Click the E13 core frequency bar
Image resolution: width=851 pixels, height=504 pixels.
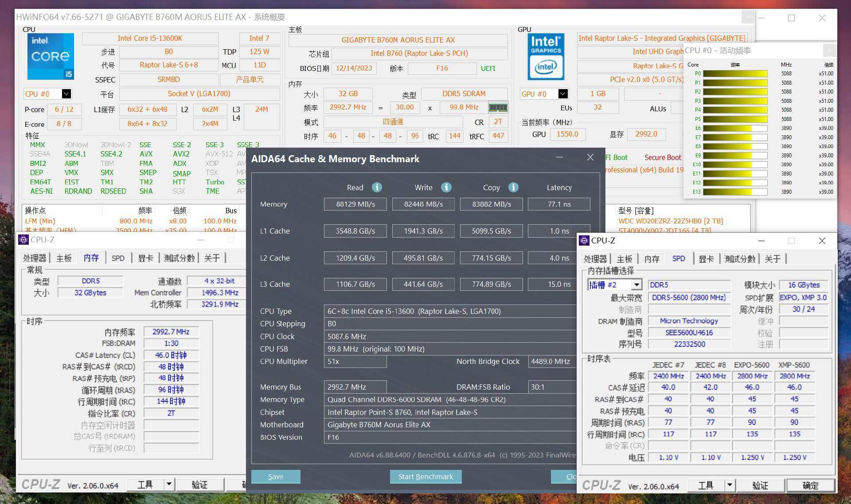[735, 192]
